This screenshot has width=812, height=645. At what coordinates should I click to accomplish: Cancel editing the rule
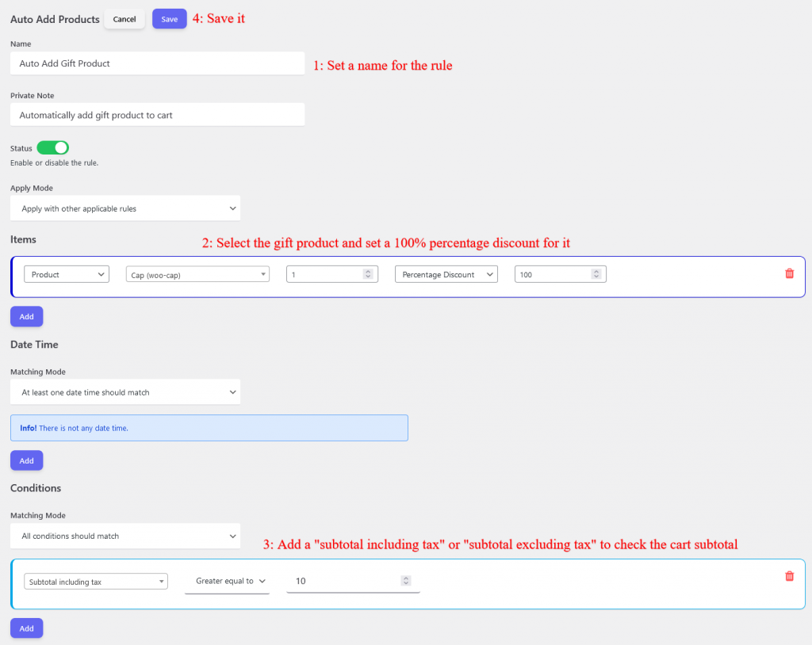[x=124, y=18]
